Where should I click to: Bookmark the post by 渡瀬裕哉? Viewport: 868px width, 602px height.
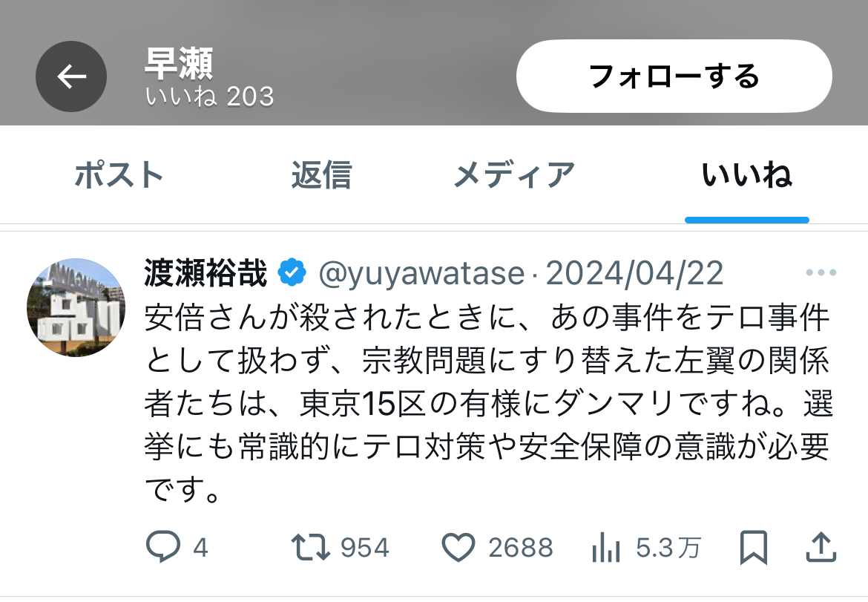pos(754,547)
